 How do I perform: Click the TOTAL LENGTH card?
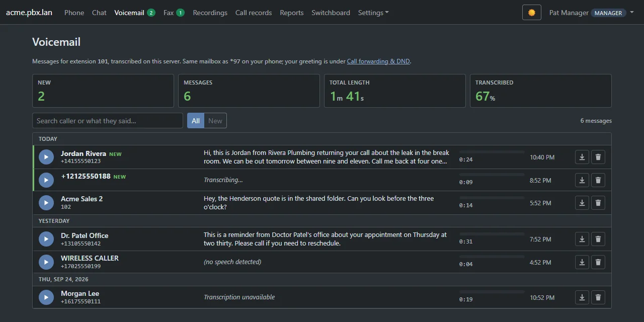point(395,91)
